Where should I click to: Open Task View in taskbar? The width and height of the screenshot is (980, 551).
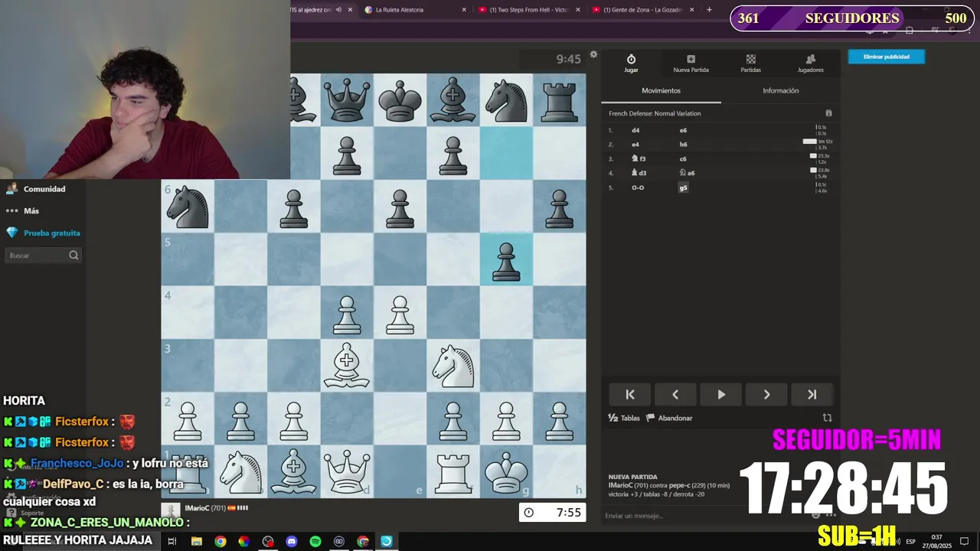tap(172, 541)
